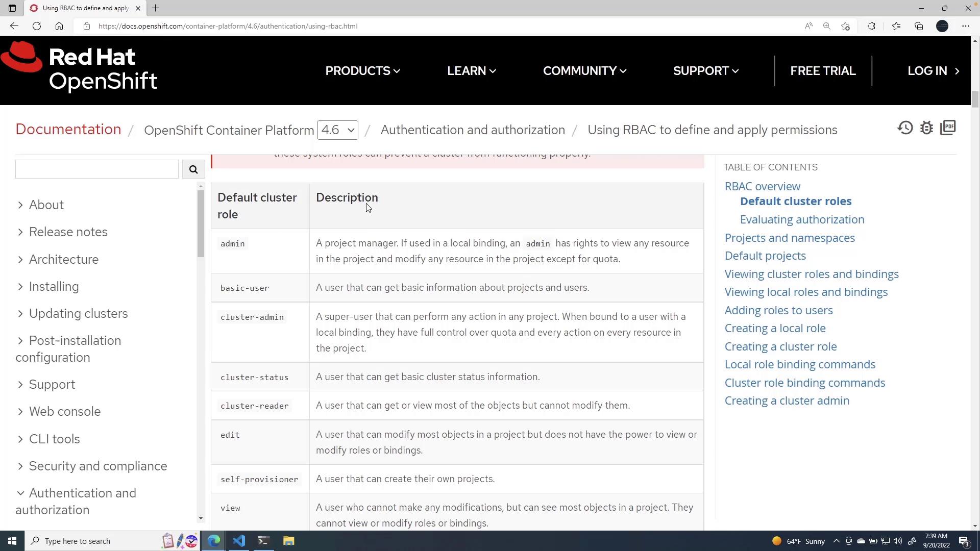The image size is (980, 551).
Task: Open Collections icon in browser toolbar
Action: tap(919, 26)
